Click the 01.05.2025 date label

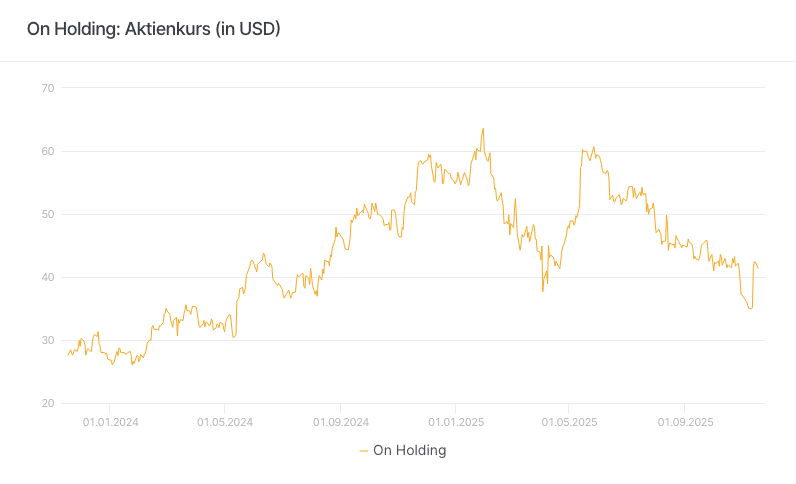tap(569, 422)
